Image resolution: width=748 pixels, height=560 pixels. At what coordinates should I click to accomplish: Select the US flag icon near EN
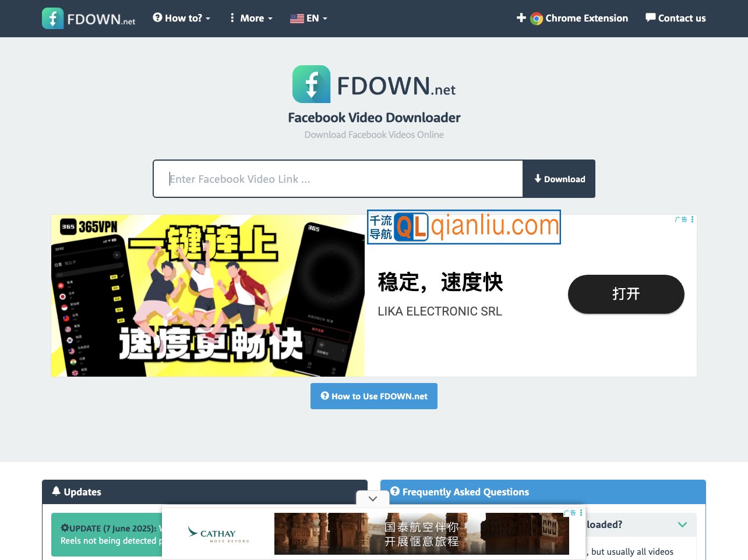click(x=297, y=18)
